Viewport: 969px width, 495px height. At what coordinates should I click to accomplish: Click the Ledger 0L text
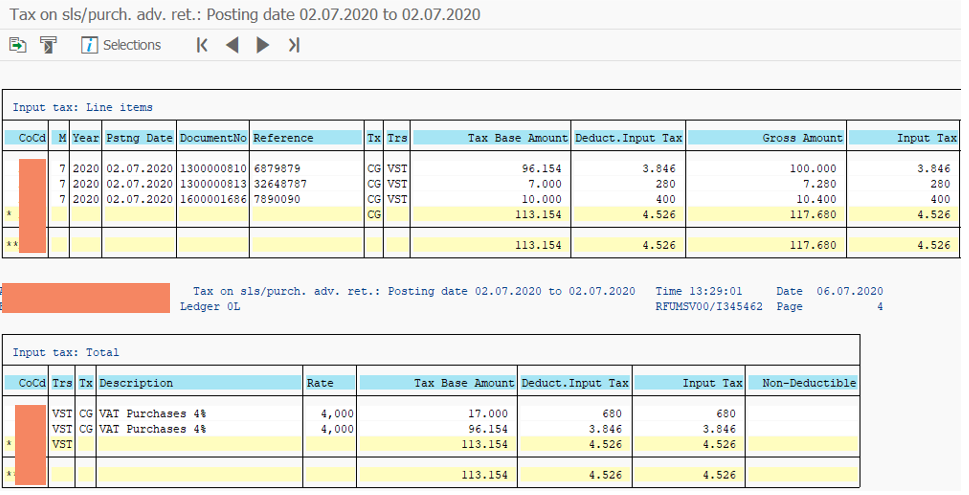pos(209,307)
